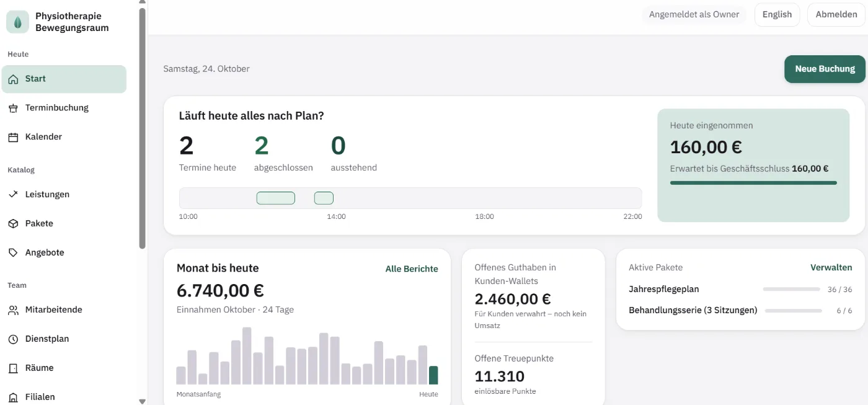Go to Terminbuchung in the sidebar

(64, 108)
